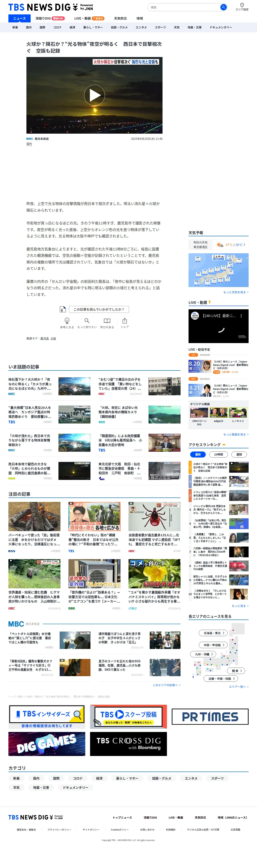The height and width of the screenshot is (868, 257).
Task: Open the 近畿・中国・四国 area button
Action: [x=221, y=679]
